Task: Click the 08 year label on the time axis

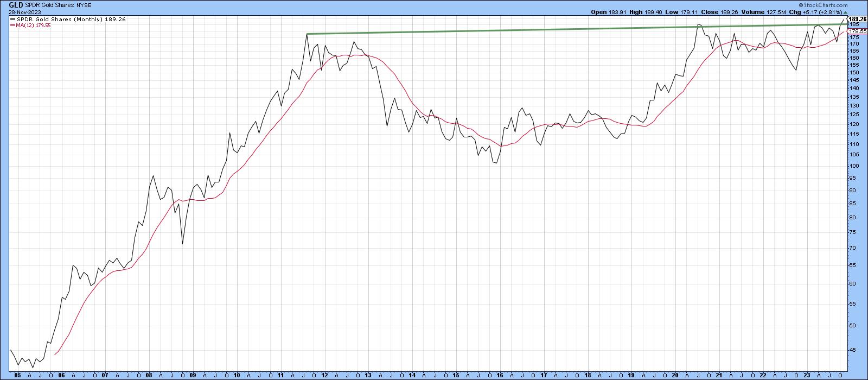Action: [x=149, y=375]
